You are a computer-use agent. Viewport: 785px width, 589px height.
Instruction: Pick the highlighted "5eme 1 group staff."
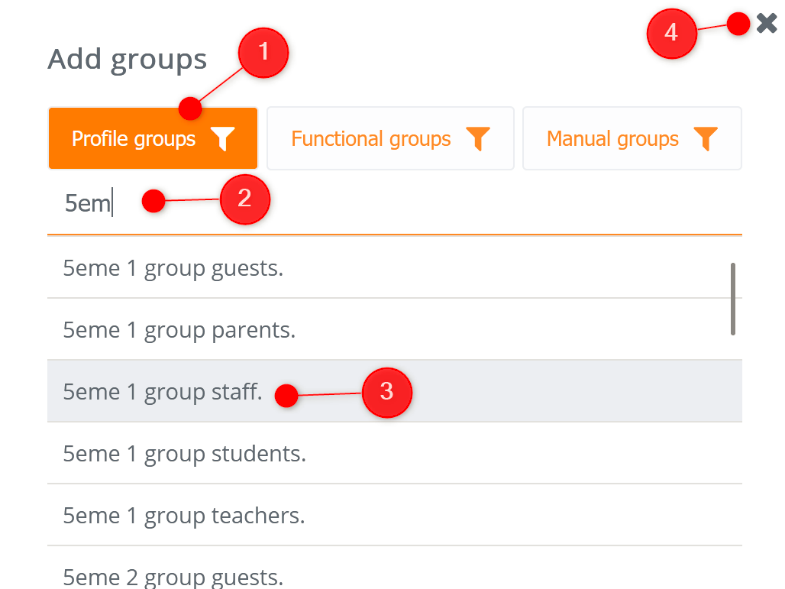162,391
